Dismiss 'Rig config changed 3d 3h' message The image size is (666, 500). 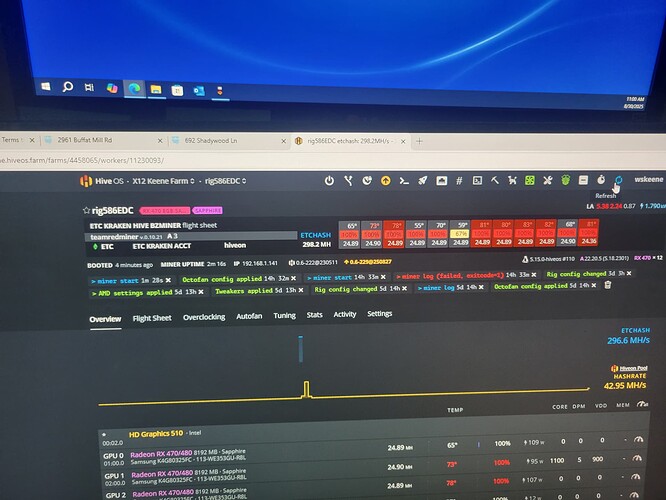coord(629,273)
